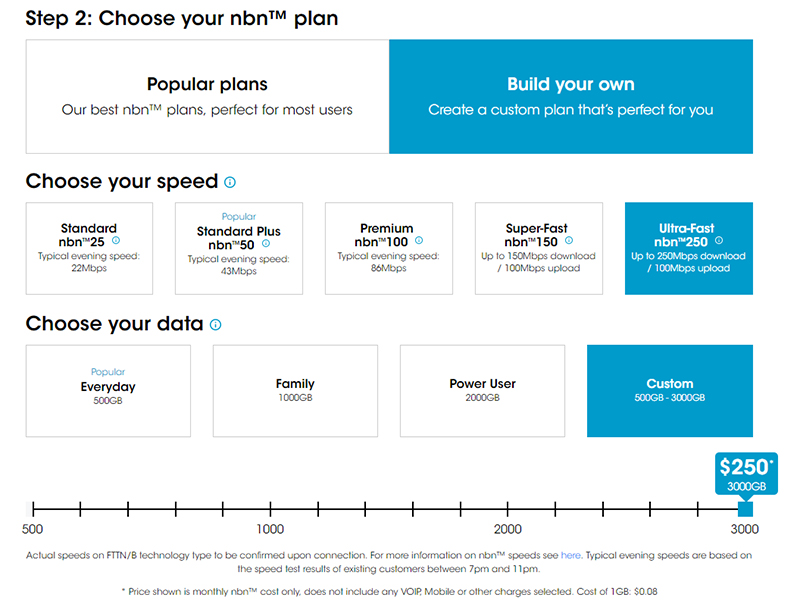The image size is (800, 613).
Task: Pick the Power User 2000GB data plan
Action: click(x=483, y=391)
